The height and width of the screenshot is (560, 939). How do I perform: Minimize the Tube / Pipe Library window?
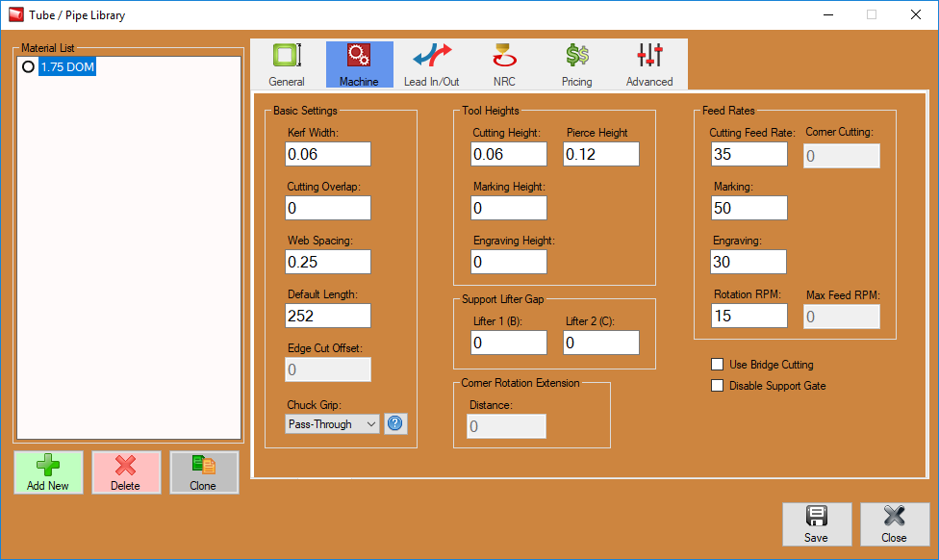(828, 15)
